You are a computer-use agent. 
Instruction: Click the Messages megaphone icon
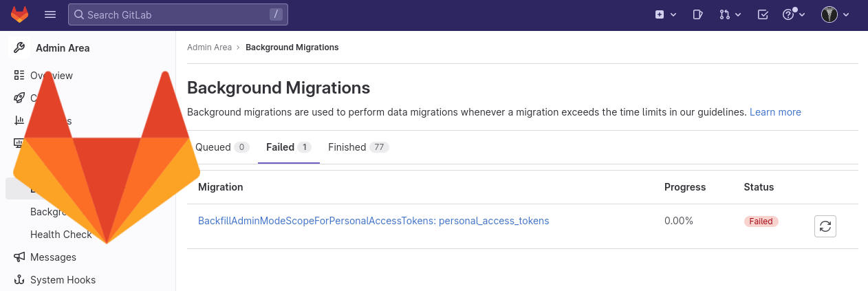19,257
